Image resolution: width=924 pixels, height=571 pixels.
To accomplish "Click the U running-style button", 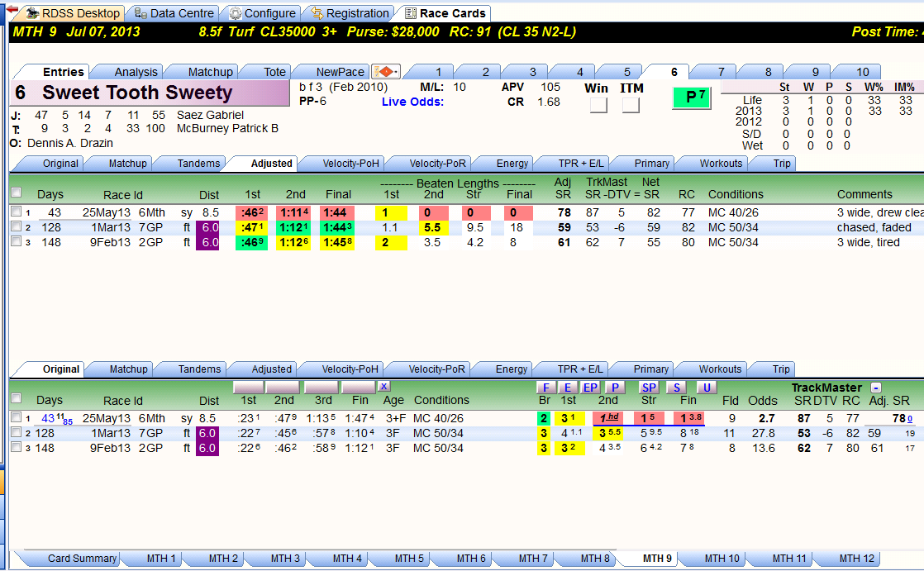I will (707, 388).
